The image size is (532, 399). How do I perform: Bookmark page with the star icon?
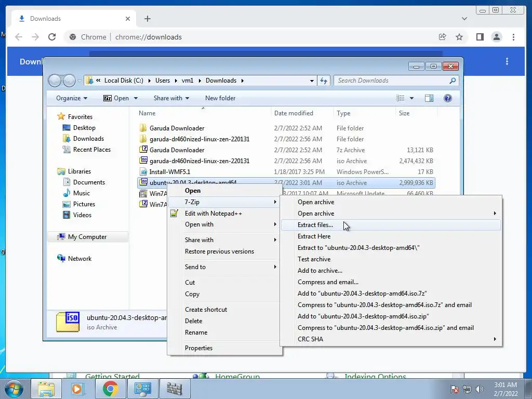[459, 37]
